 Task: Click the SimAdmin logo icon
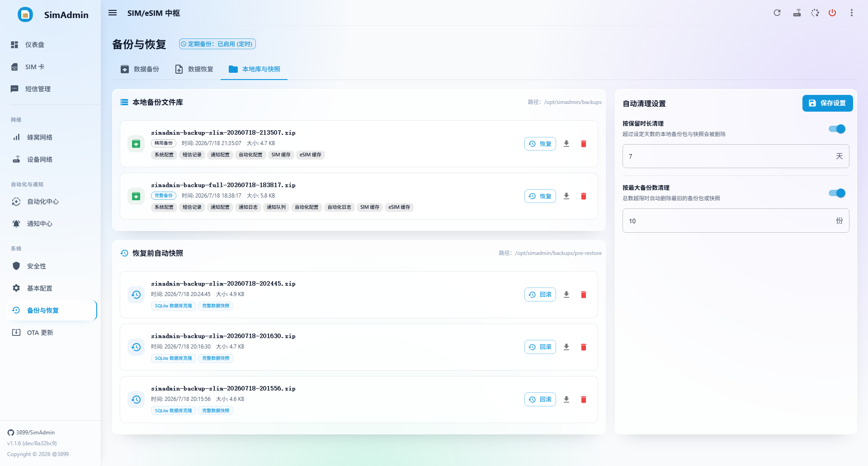tap(25, 14)
